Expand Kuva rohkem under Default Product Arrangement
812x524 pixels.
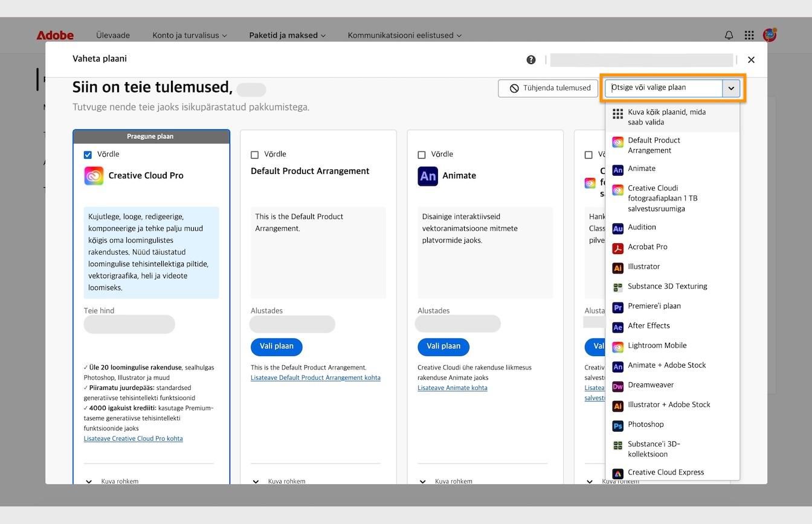pos(279,481)
